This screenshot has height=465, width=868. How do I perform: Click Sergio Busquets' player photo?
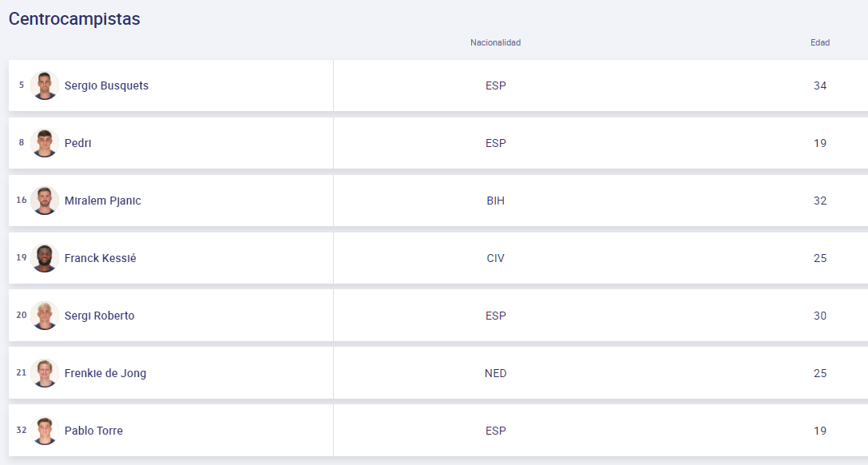pos(45,85)
